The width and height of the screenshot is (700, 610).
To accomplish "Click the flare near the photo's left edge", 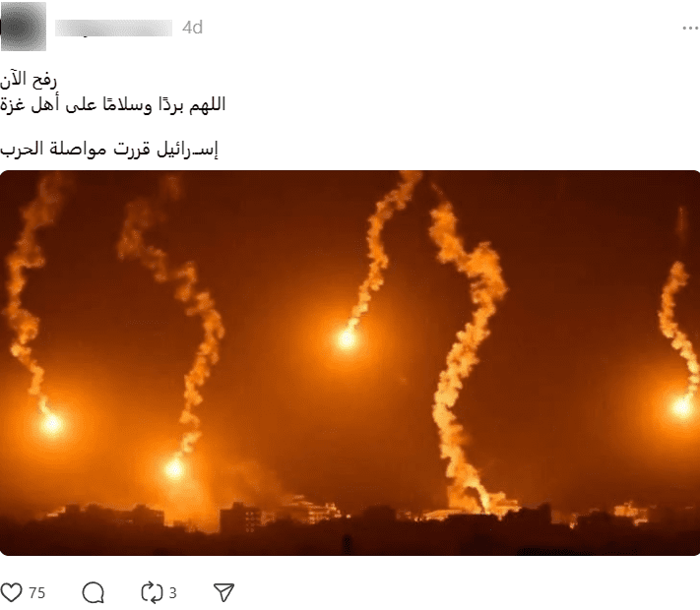I will (51, 423).
